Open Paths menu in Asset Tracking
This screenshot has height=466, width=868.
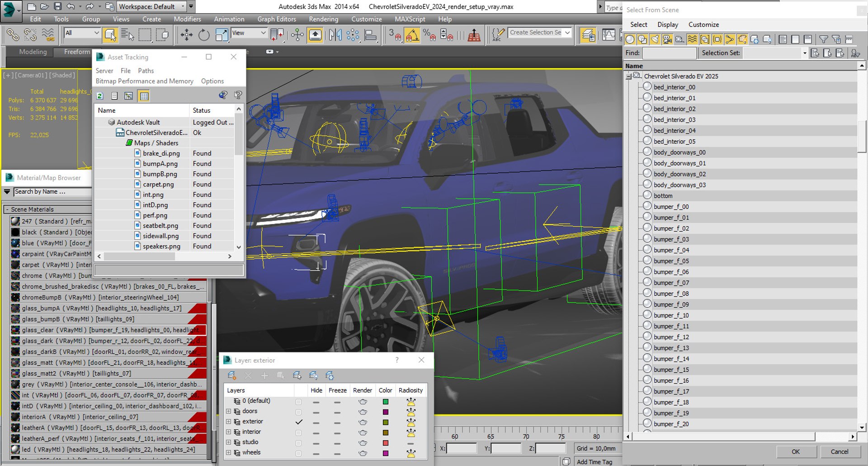tap(146, 71)
